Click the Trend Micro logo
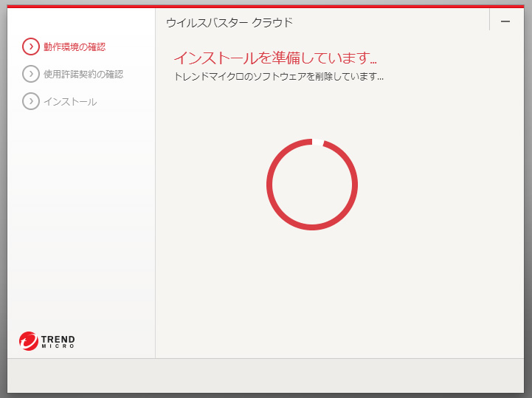Viewport: 532px width, 398px height. tap(46, 341)
